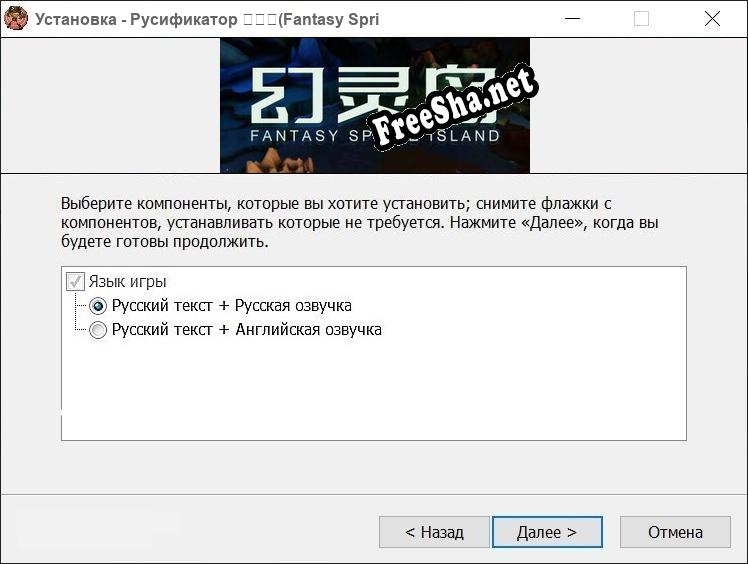Toggle the "Язык игры" checkbox
748x564 pixels.
click(x=75, y=282)
